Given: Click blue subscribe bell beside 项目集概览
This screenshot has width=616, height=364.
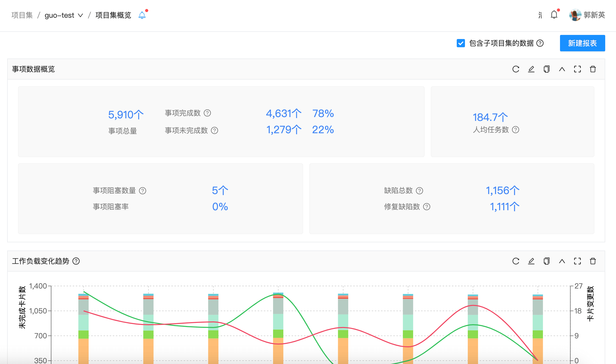Looking at the screenshot, I should pyautogui.click(x=142, y=15).
